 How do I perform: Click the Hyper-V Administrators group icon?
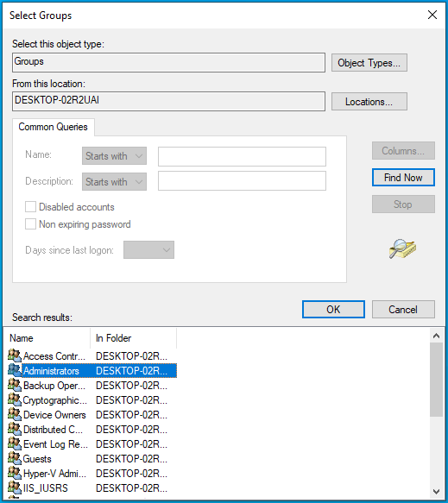coord(14,473)
